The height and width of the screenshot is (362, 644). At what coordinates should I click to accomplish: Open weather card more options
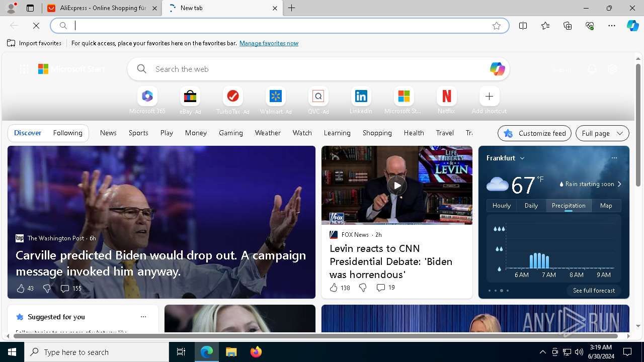click(614, 158)
